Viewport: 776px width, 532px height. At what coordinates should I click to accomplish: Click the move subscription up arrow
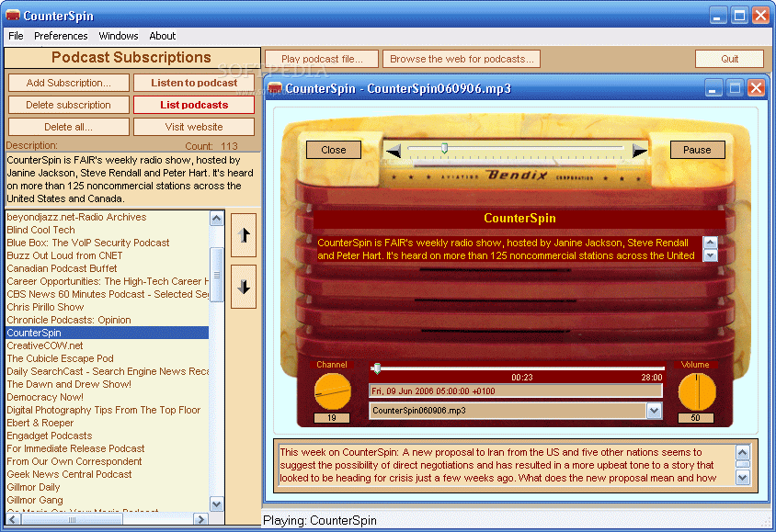(x=244, y=236)
